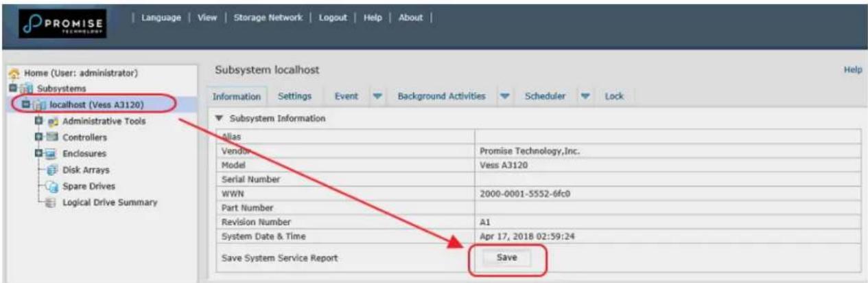Open the Background Activities dropdown arrow
868x283 pixels.
coord(504,97)
